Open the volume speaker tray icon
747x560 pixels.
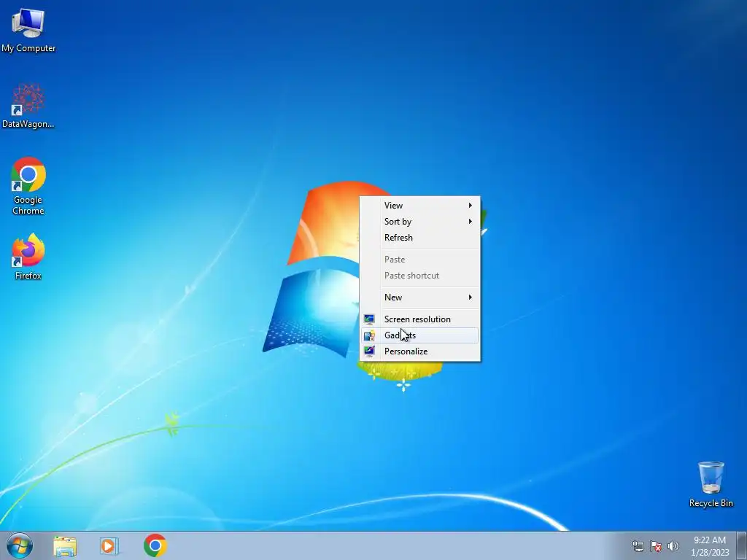(673, 546)
